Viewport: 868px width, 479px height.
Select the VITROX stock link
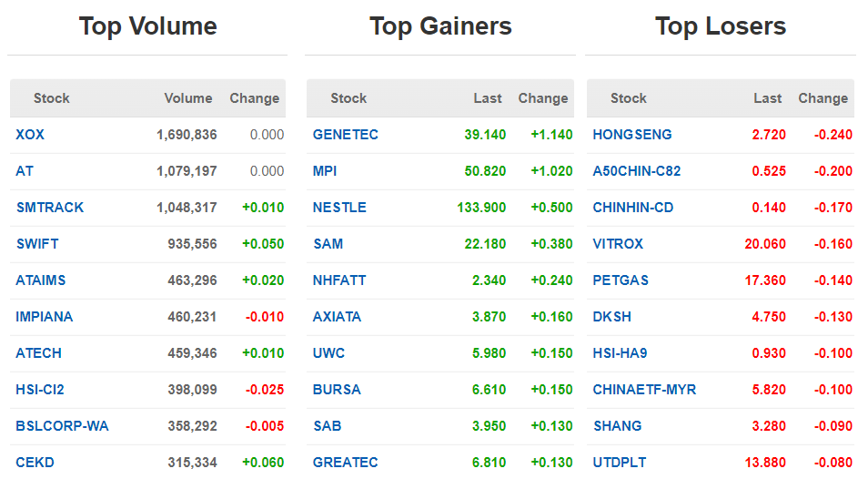[x=618, y=244]
